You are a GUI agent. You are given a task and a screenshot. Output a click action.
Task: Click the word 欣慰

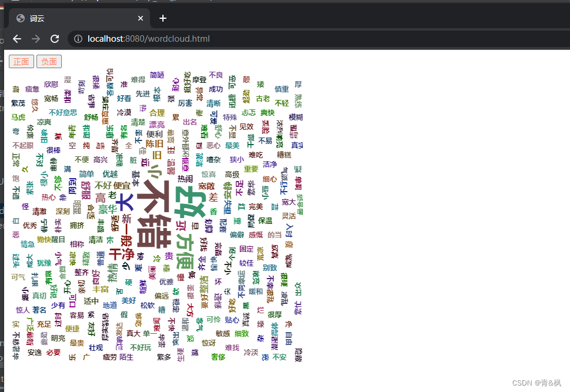pyautogui.click(x=51, y=85)
